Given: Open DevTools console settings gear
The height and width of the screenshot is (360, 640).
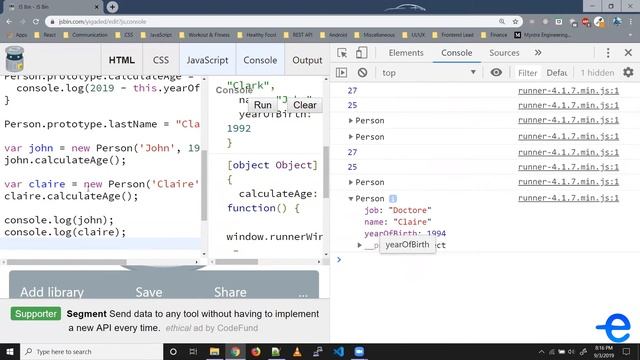Looking at the screenshot, I should pos(628,73).
